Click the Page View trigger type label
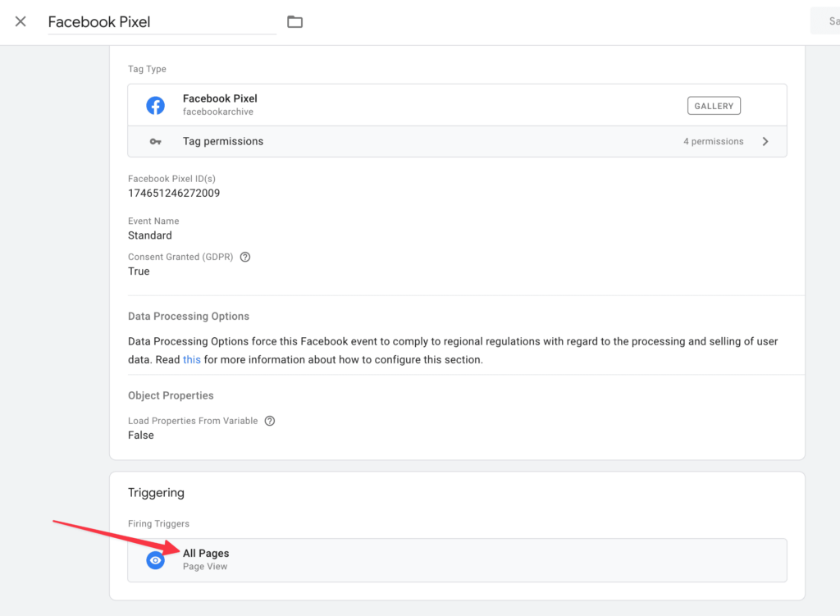This screenshot has width=840, height=616. click(205, 567)
